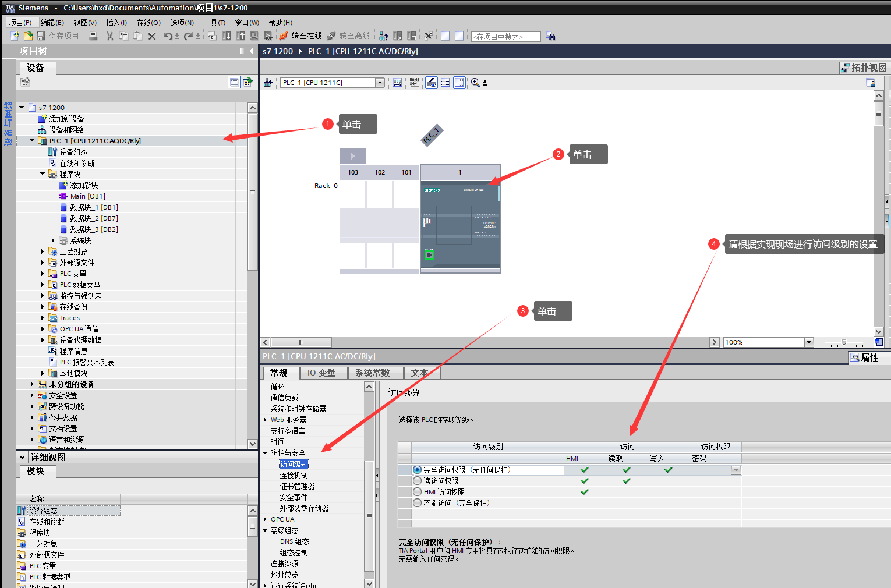The height and width of the screenshot is (588, 891).
Task: Click the zoom magnifier icon in device view
Action: (475, 83)
